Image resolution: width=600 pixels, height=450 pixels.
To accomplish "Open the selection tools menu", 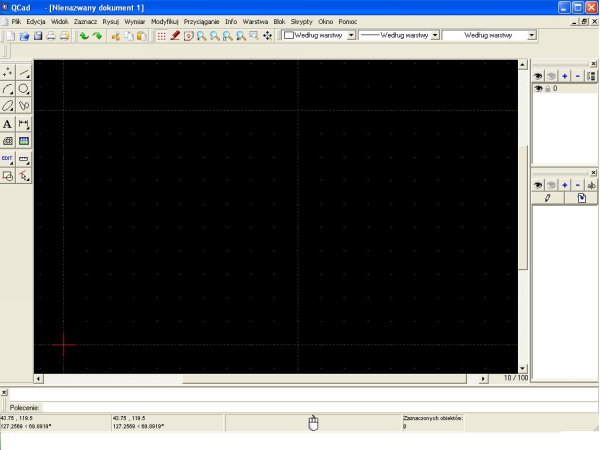I will point(24,176).
